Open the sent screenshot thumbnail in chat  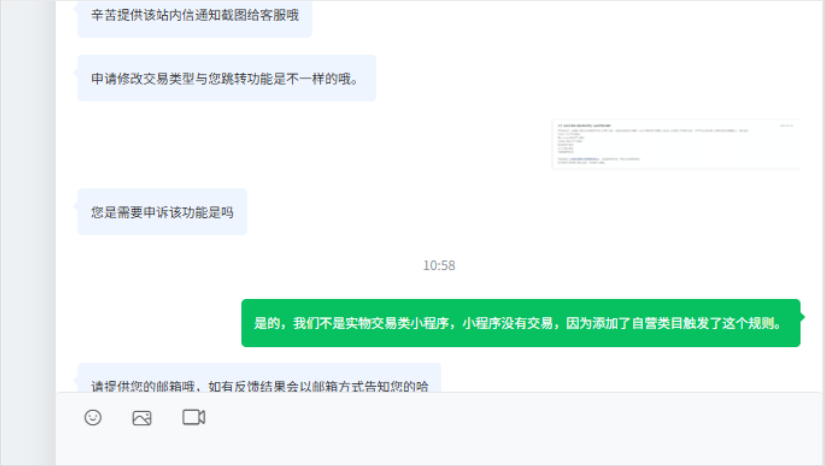676,144
